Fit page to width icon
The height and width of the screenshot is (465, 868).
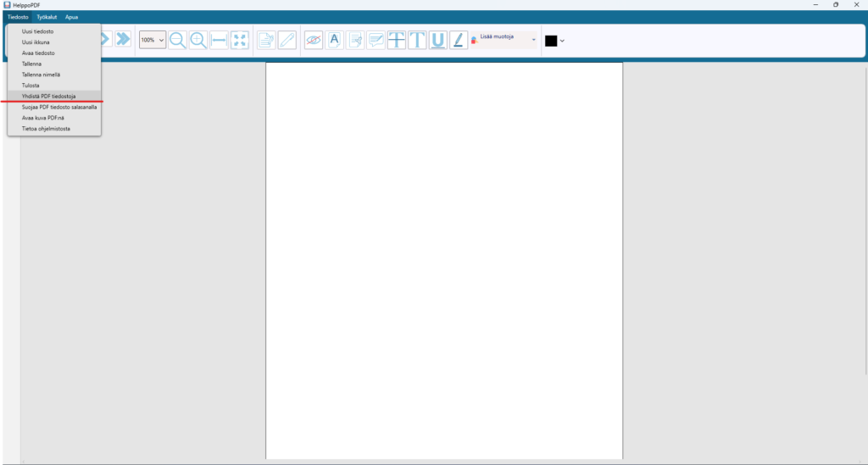[x=220, y=40]
